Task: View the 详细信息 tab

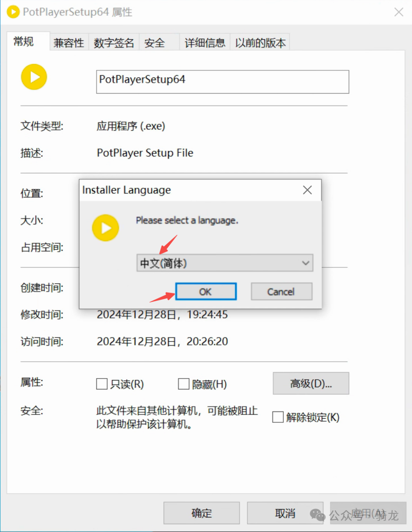Action: click(x=204, y=42)
